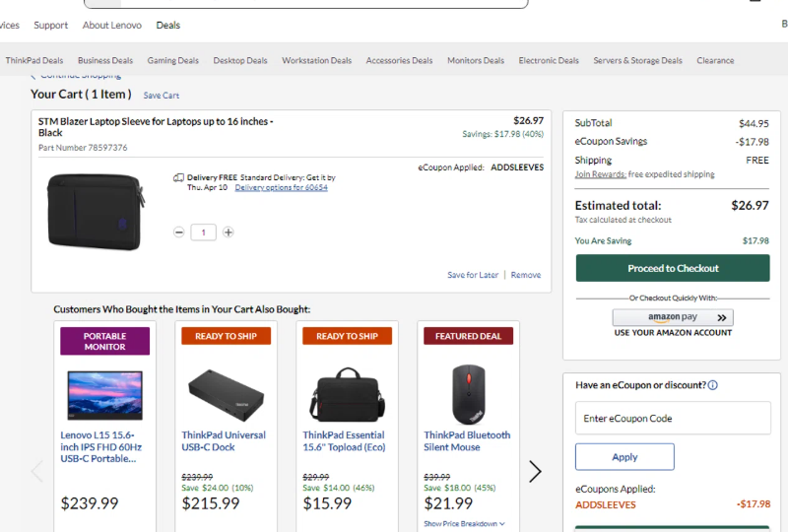
Task: Open Lenovo L15 portable monitor image
Action: pyautogui.click(x=105, y=395)
